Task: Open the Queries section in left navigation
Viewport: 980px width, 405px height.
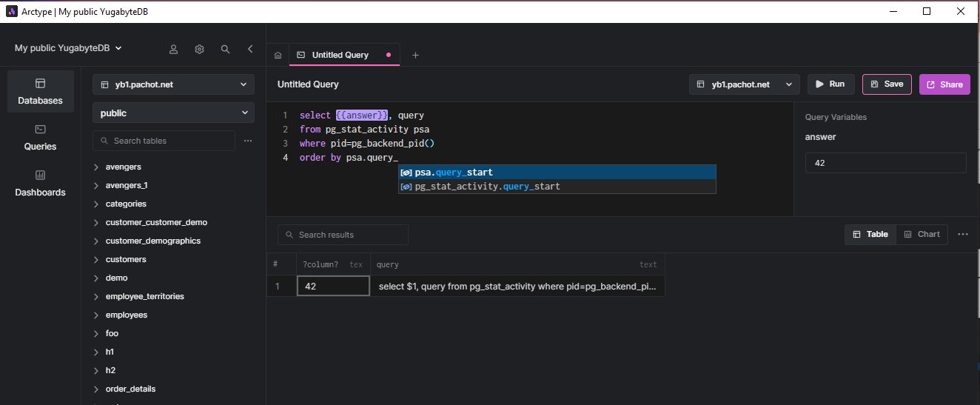Action: 40,138
